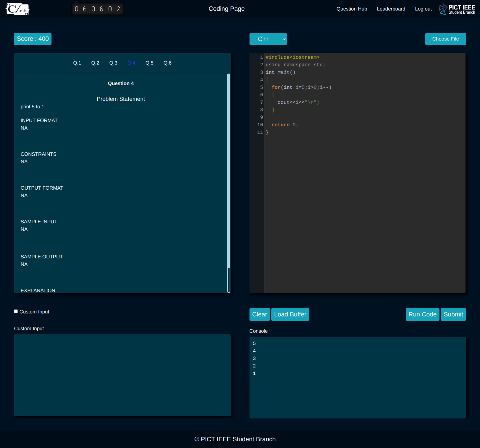This screenshot has width=480, height=448.
Task: Open the C++ language dropdown
Action: (x=268, y=39)
